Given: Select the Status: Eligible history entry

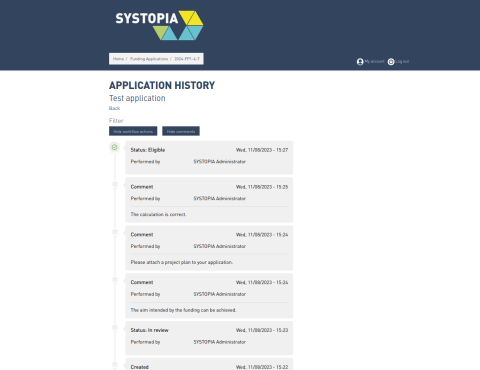Looking at the screenshot, I should (x=209, y=158).
